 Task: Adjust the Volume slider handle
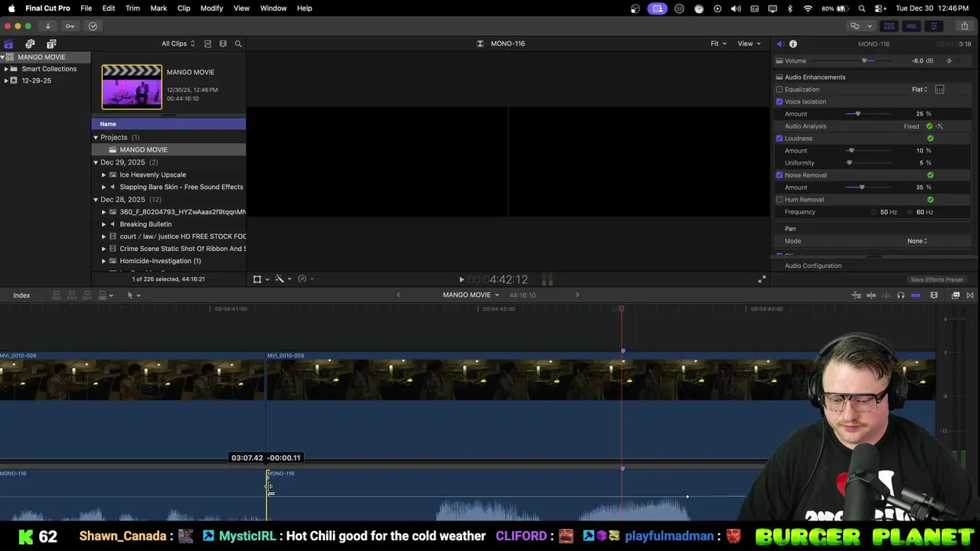tap(864, 60)
